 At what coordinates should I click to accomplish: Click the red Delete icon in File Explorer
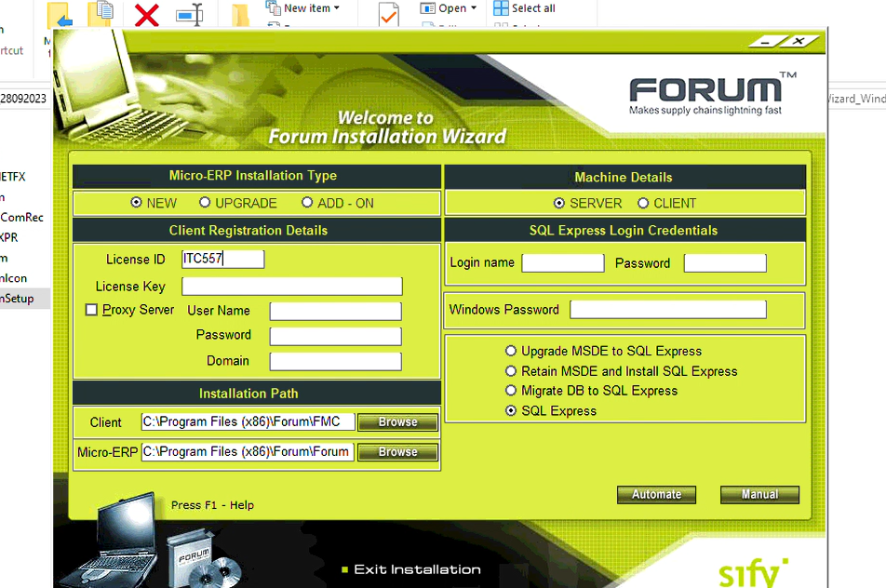pyautogui.click(x=146, y=15)
